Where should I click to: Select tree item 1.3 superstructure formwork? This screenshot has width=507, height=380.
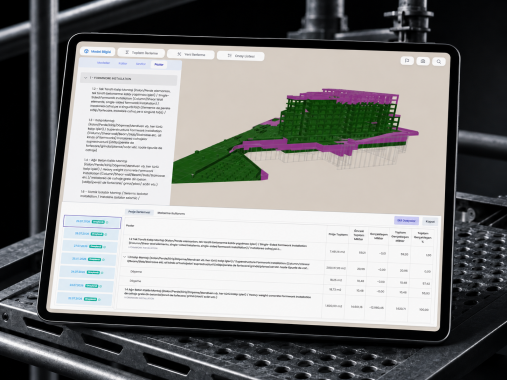click(x=125, y=136)
